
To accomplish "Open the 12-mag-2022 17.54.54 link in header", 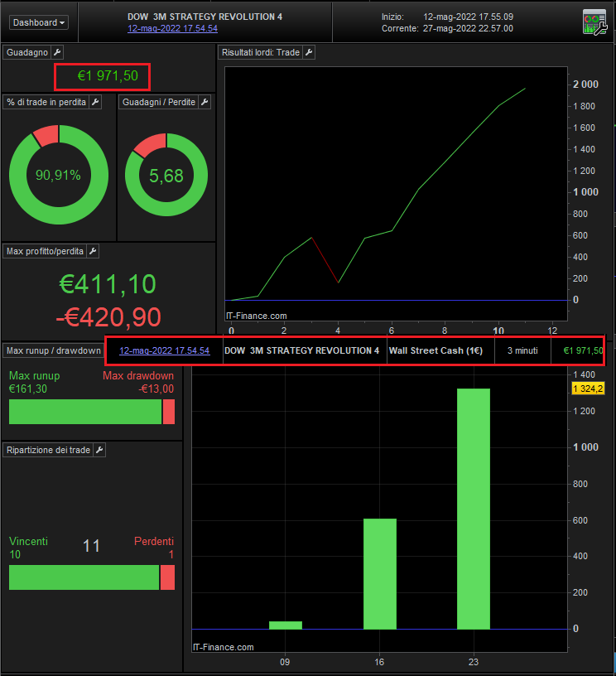I will [172, 28].
